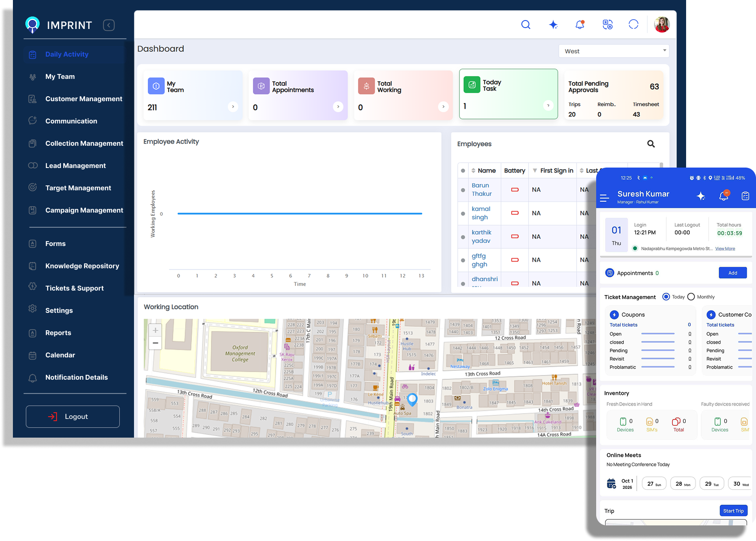Expand the Total Working card arrow
Viewport: 756px width, 541px height.
point(443,107)
